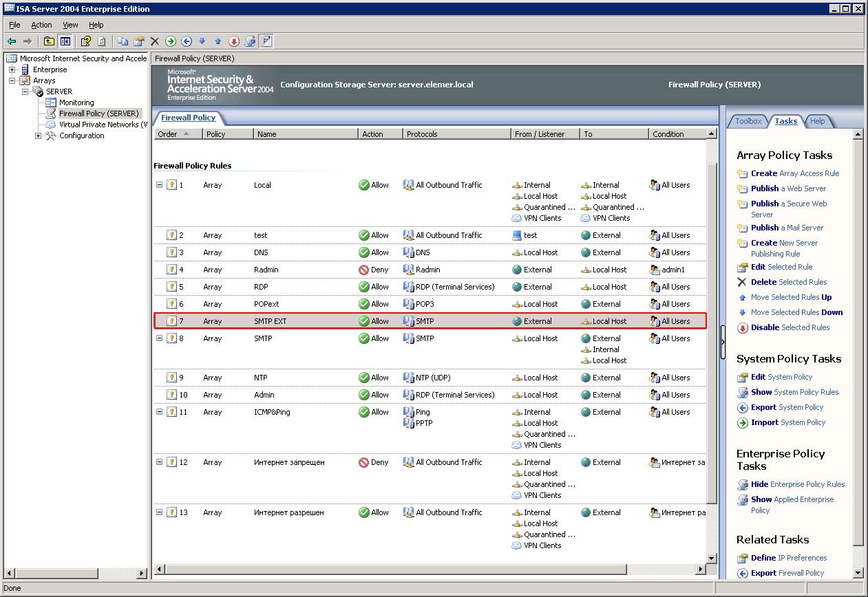Collapse rule 12 'Интернет запрещен' details
This screenshot has width=868, height=597.
click(x=159, y=462)
